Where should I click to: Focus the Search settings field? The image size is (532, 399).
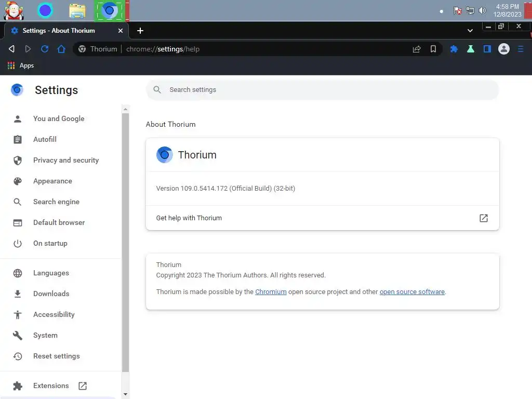[322, 89]
